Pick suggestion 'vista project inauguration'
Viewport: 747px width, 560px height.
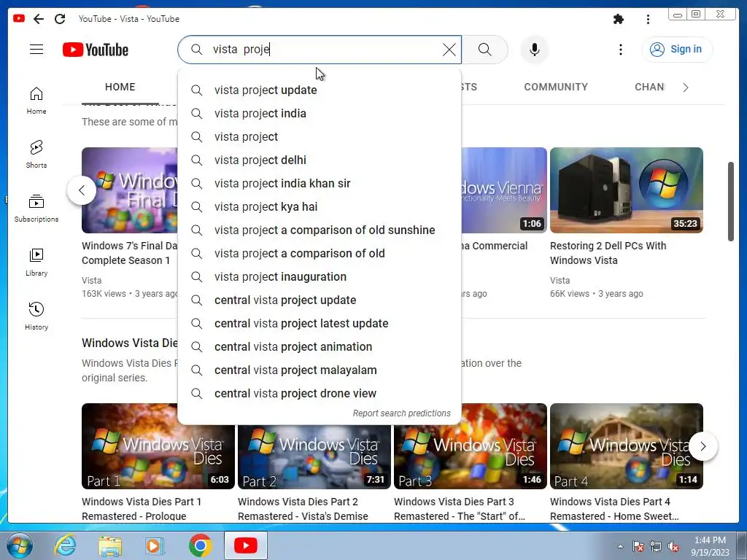pyautogui.click(x=320, y=276)
